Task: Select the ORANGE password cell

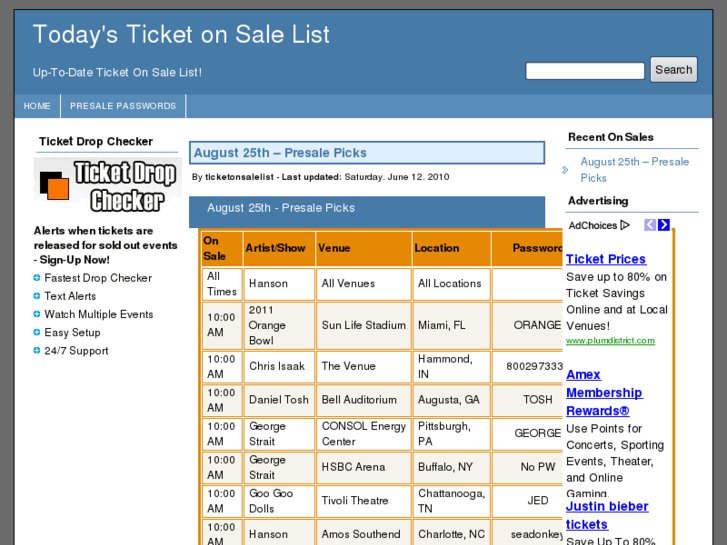Action: tap(528, 326)
